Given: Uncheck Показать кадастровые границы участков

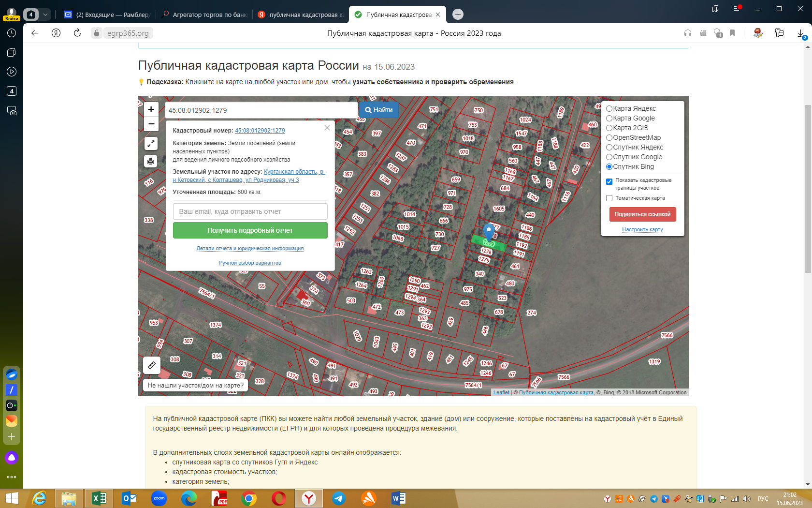Looking at the screenshot, I should 609,181.
